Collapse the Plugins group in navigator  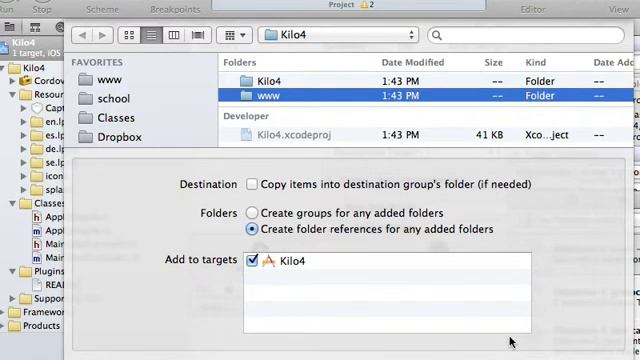(12, 271)
